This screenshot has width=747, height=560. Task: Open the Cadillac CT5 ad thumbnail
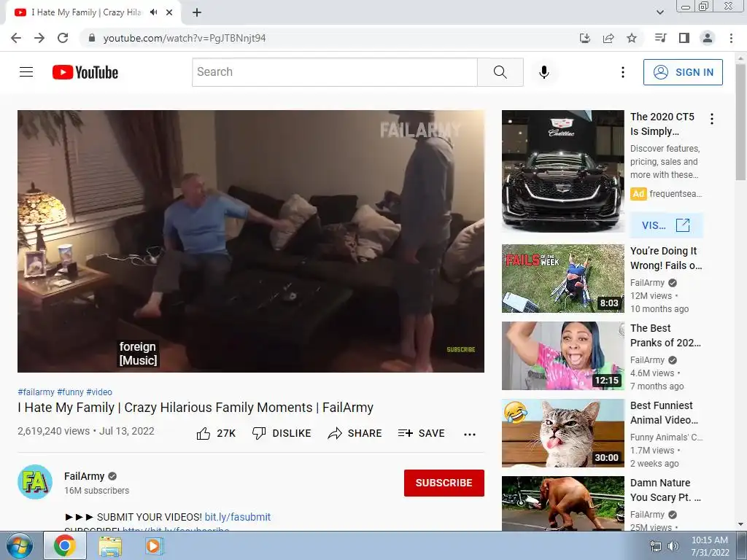tap(562, 171)
